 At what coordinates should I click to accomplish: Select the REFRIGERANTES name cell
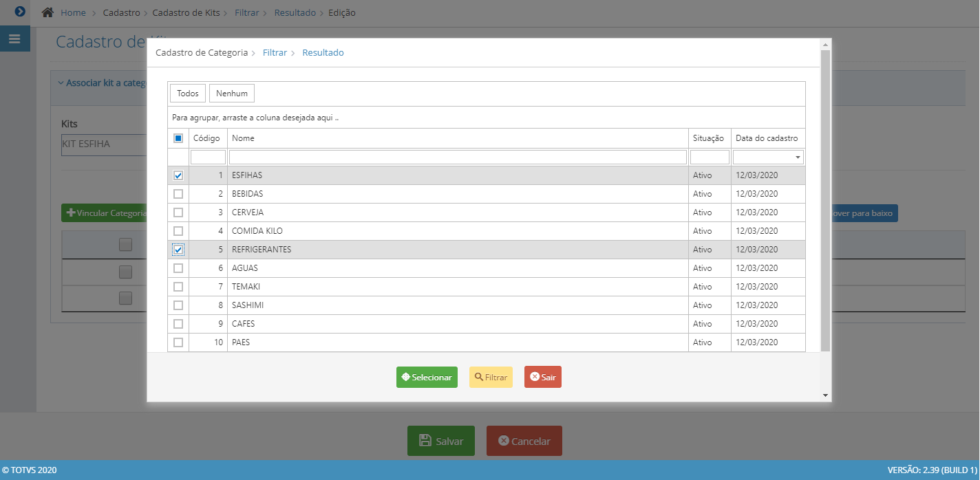point(458,250)
